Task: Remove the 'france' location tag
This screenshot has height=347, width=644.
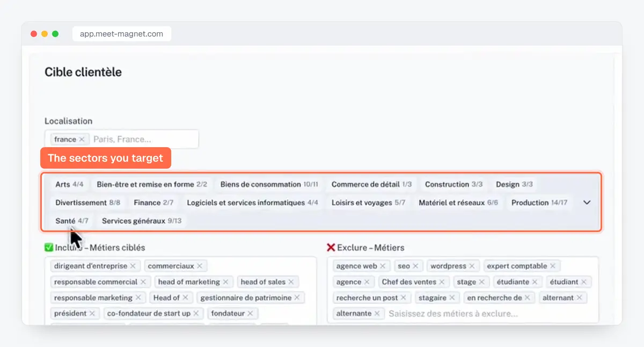Action: 82,139
